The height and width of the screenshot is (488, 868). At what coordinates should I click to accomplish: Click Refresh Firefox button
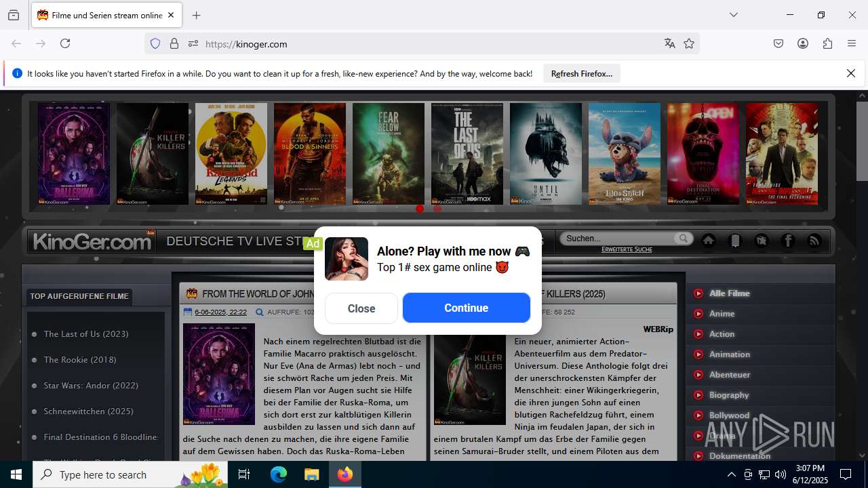[582, 73]
